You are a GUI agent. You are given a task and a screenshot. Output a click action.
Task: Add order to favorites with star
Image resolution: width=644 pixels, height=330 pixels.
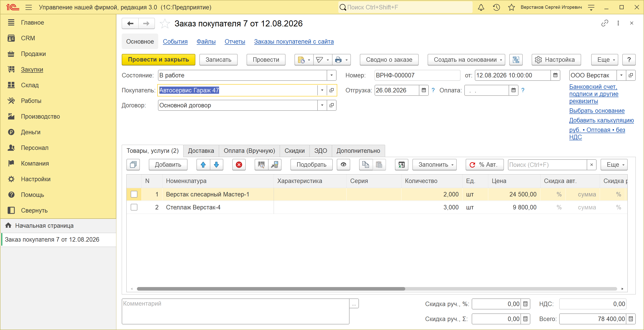(165, 23)
